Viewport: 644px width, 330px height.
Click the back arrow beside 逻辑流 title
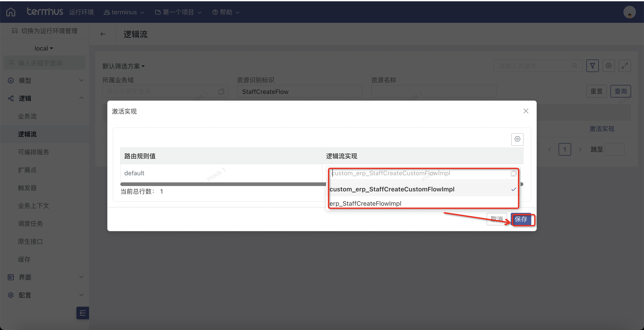coord(103,34)
